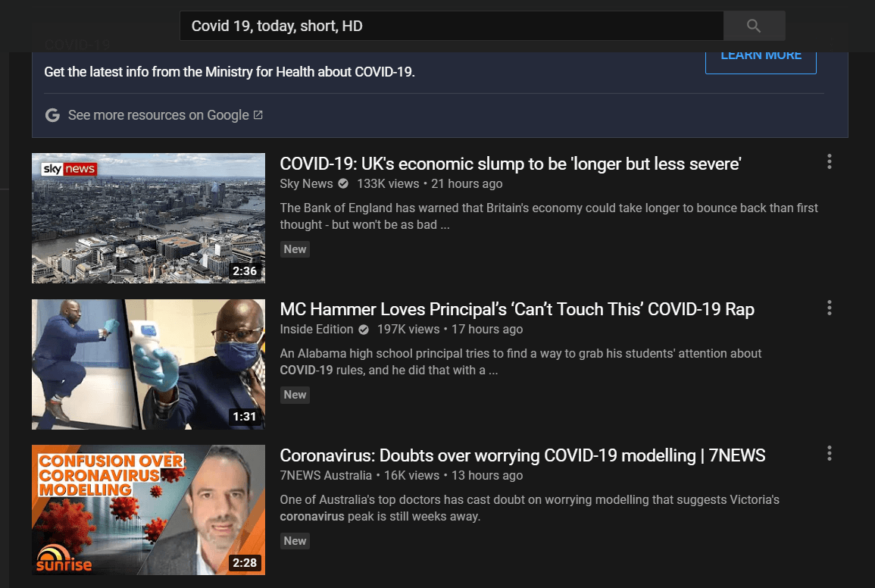Click Ministry for Health COVID-19 info text
Image resolution: width=875 pixels, height=588 pixels.
pyautogui.click(x=230, y=72)
